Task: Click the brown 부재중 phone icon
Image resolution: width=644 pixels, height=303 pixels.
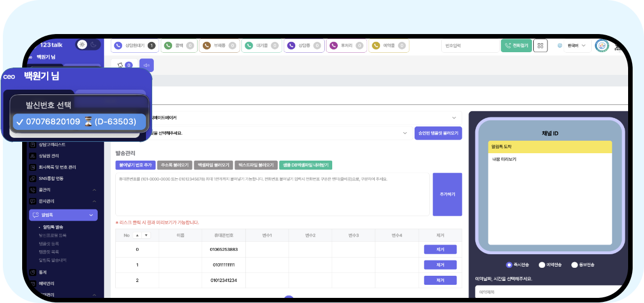Action: 207,45
